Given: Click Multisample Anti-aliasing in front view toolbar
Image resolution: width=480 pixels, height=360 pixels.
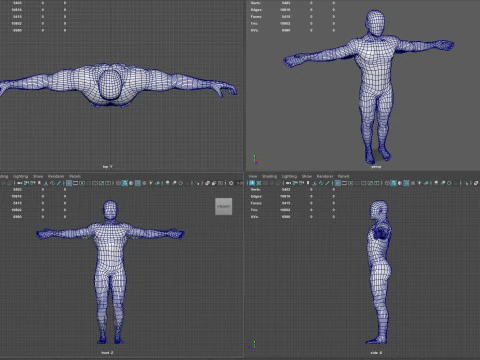Looking at the screenshot, I should click(180, 183).
